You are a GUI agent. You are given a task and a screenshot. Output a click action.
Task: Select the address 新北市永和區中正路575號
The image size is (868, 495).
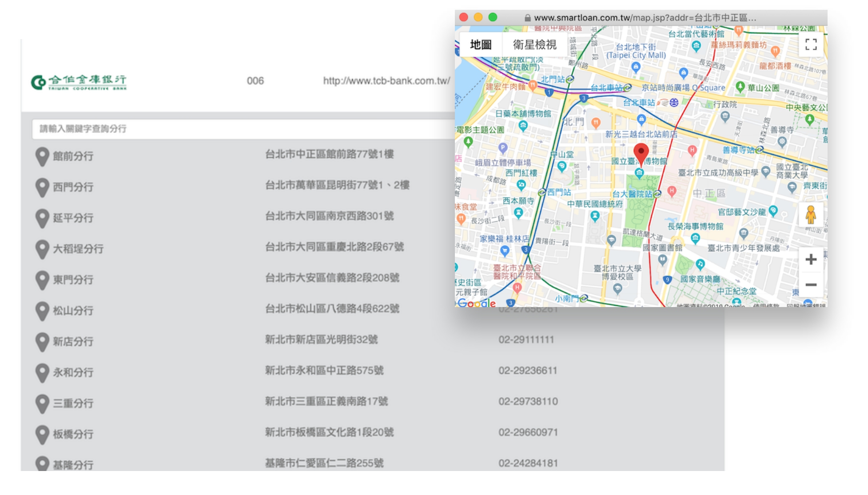tap(324, 370)
